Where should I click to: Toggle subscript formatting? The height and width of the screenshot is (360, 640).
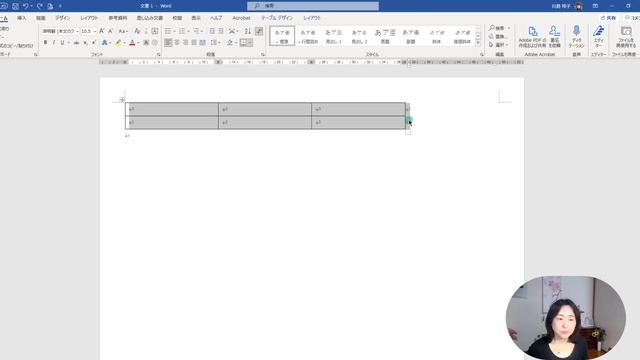(86, 42)
